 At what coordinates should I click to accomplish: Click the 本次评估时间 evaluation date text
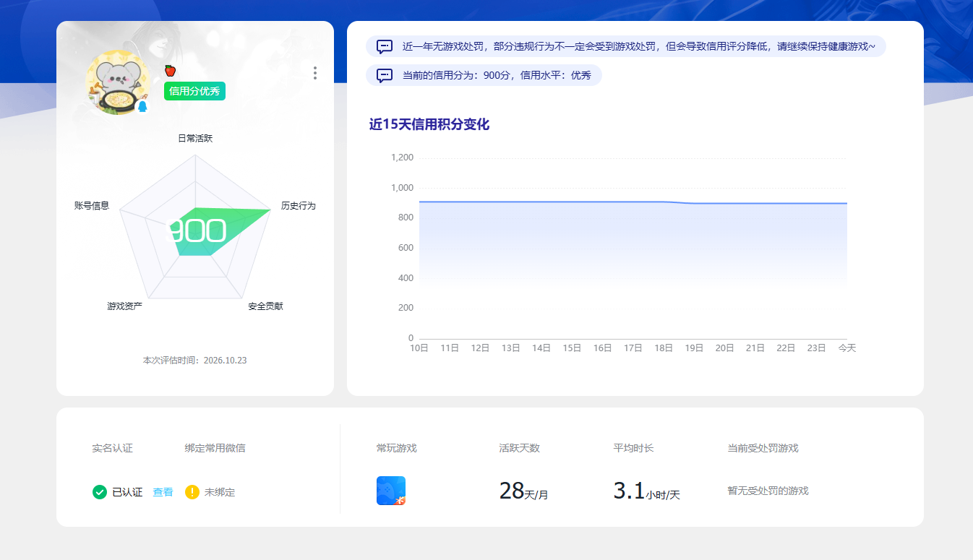coord(195,360)
